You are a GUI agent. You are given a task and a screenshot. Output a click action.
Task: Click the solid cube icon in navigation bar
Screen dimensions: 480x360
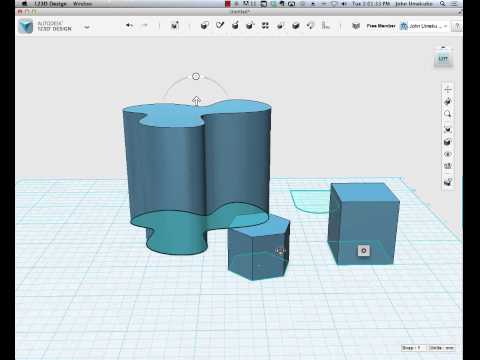pyautogui.click(x=448, y=142)
